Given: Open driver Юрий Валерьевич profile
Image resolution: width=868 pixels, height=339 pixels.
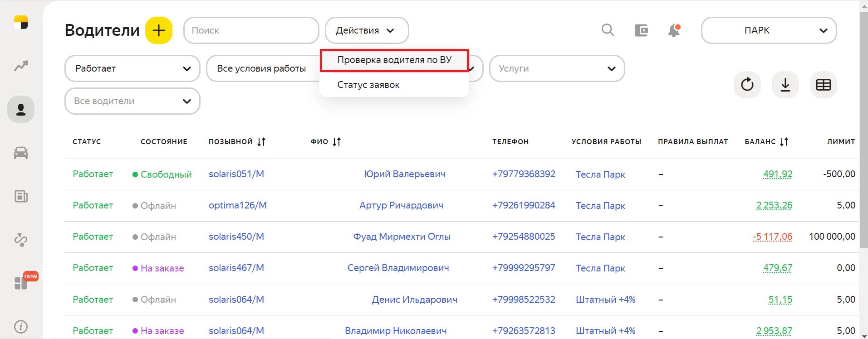Looking at the screenshot, I should [x=405, y=174].
